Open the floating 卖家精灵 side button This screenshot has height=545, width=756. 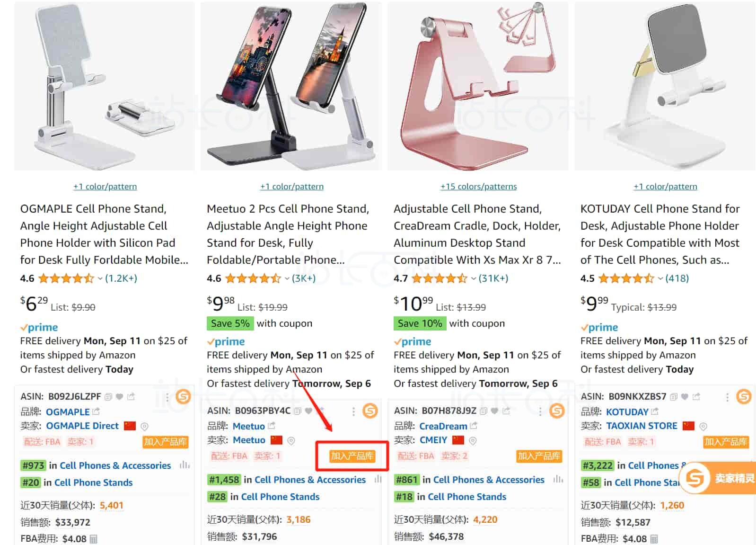[x=718, y=478]
